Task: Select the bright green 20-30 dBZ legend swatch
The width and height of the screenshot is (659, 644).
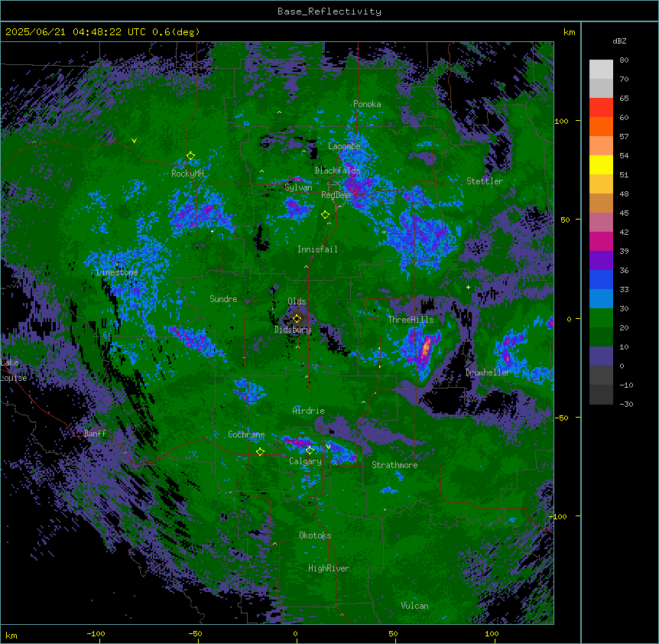Action: [x=601, y=318]
